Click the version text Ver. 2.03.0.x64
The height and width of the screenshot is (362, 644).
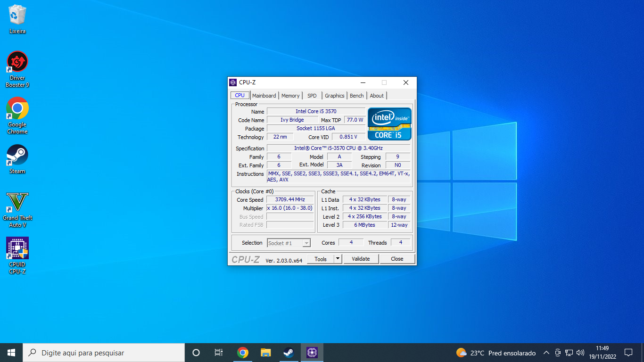(284, 260)
